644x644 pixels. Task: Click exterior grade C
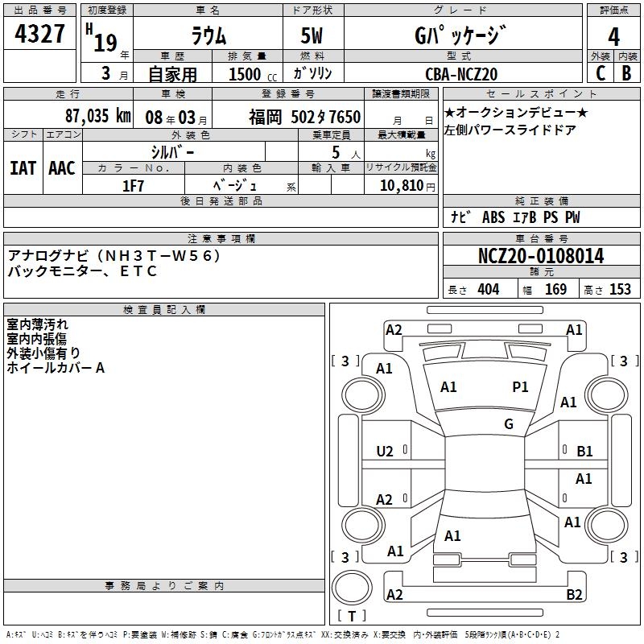pyautogui.click(x=601, y=73)
